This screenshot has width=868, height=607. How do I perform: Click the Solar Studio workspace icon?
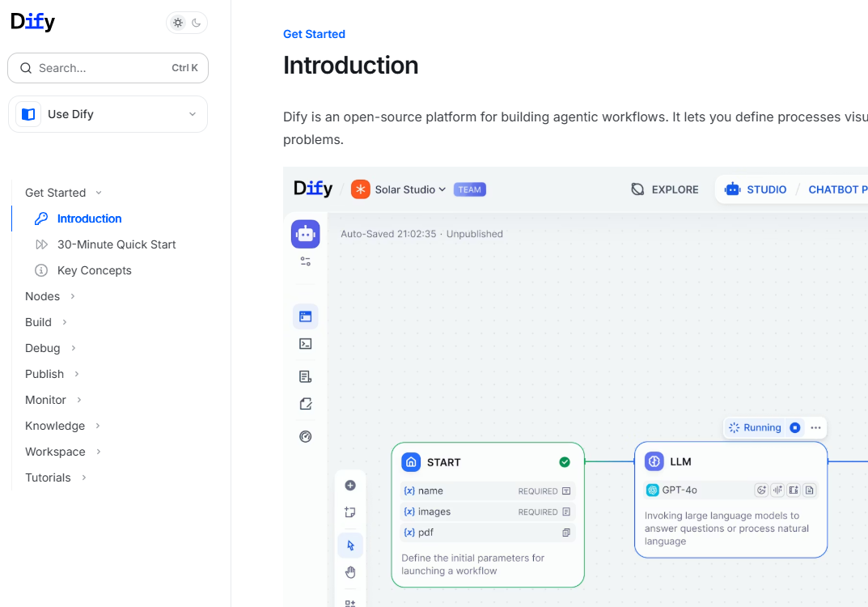(x=360, y=189)
